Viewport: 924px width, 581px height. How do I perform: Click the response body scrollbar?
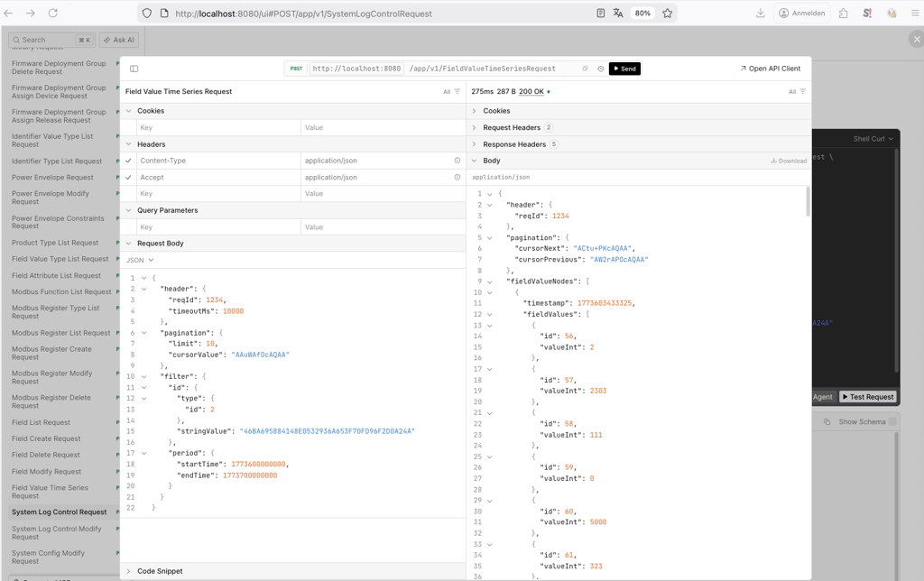(808, 202)
